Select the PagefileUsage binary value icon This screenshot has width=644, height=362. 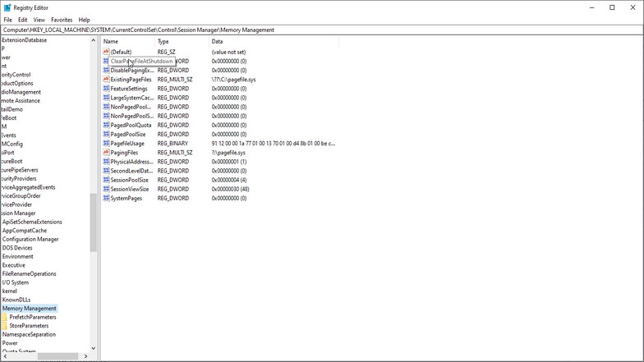click(106, 144)
